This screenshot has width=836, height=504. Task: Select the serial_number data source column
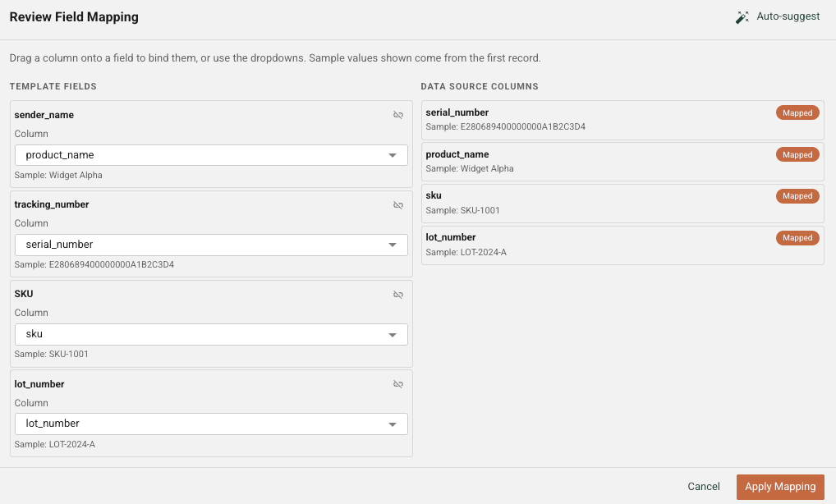622,120
